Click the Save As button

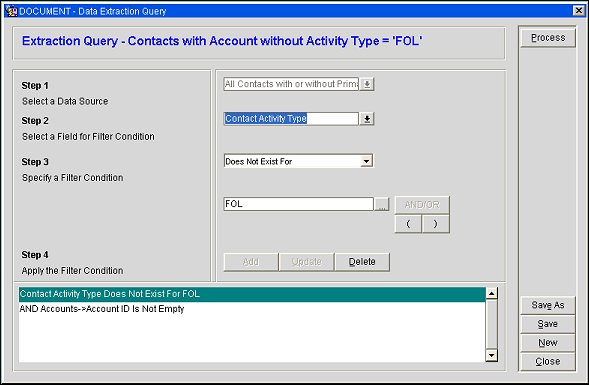[x=548, y=305]
